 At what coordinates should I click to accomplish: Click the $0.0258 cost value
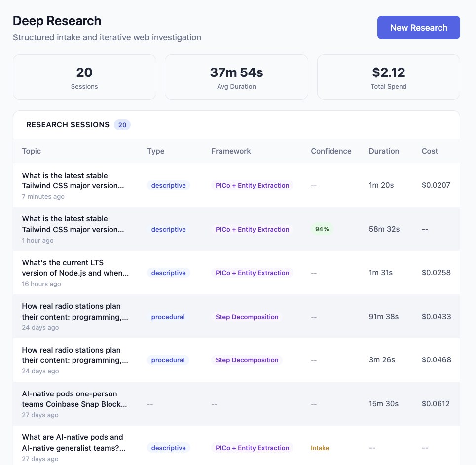[436, 273]
